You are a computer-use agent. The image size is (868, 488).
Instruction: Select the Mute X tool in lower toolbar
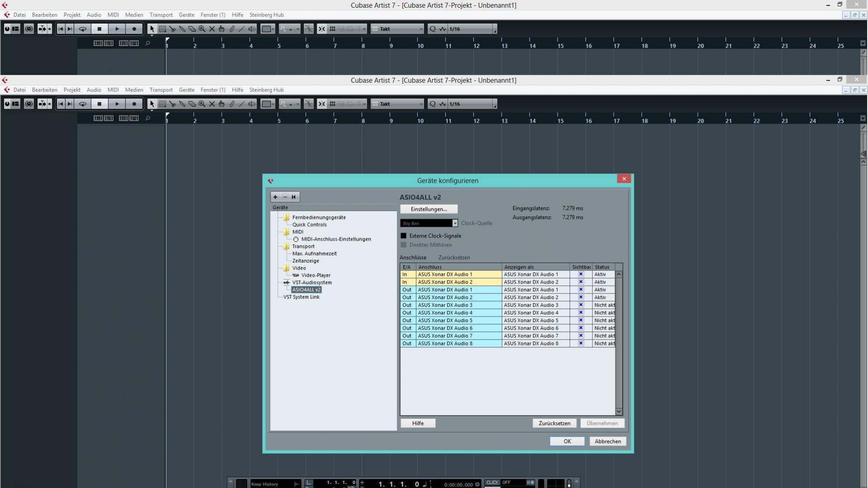pos(212,104)
